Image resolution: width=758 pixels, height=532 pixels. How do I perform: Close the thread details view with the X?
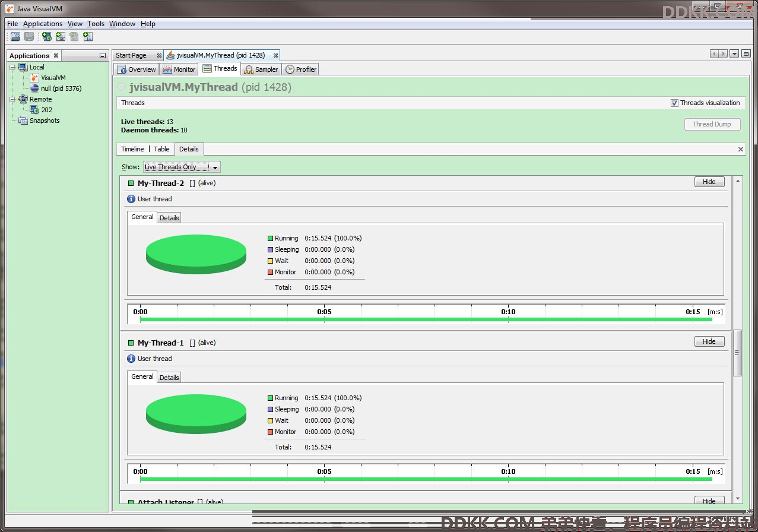pos(741,150)
